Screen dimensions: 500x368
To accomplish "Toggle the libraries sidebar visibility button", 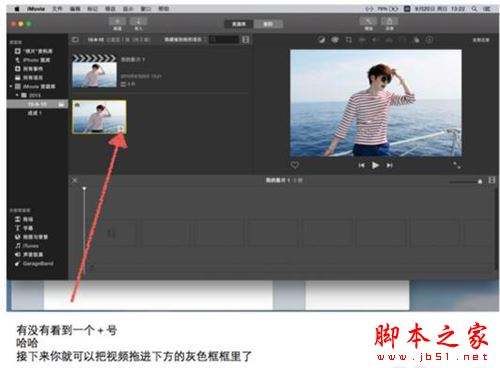I will [x=75, y=40].
